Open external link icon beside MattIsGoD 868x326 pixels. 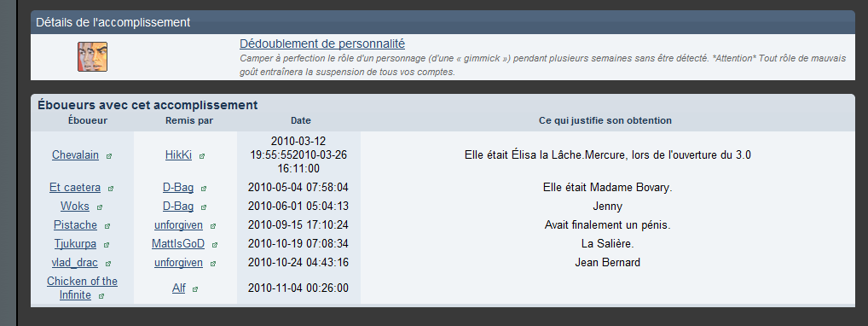[x=215, y=244]
